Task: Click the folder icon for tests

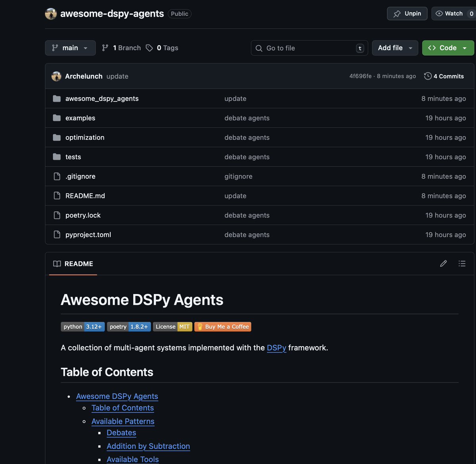Action: click(x=57, y=157)
